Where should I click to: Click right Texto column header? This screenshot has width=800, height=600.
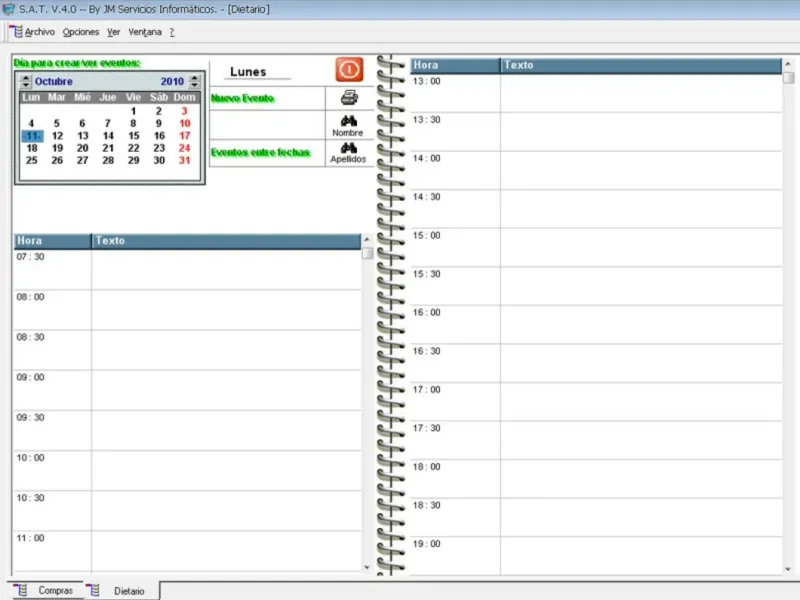(641, 65)
